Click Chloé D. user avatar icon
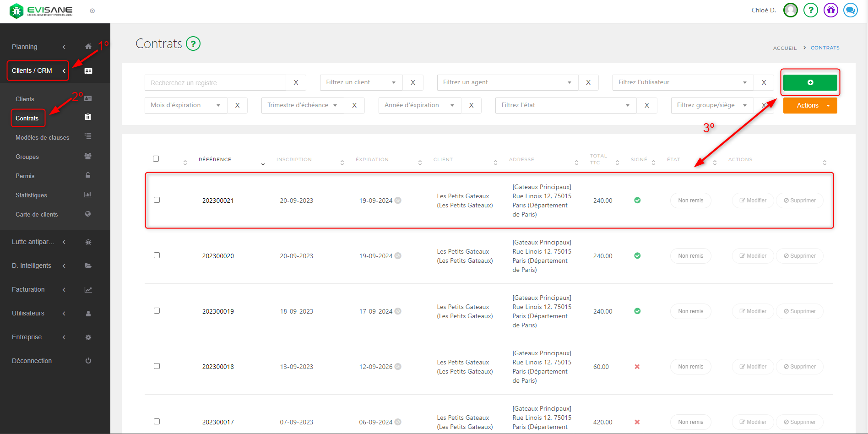Image resolution: width=868 pixels, height=434 pixels. pyautogui.click(x=791, y=10)
